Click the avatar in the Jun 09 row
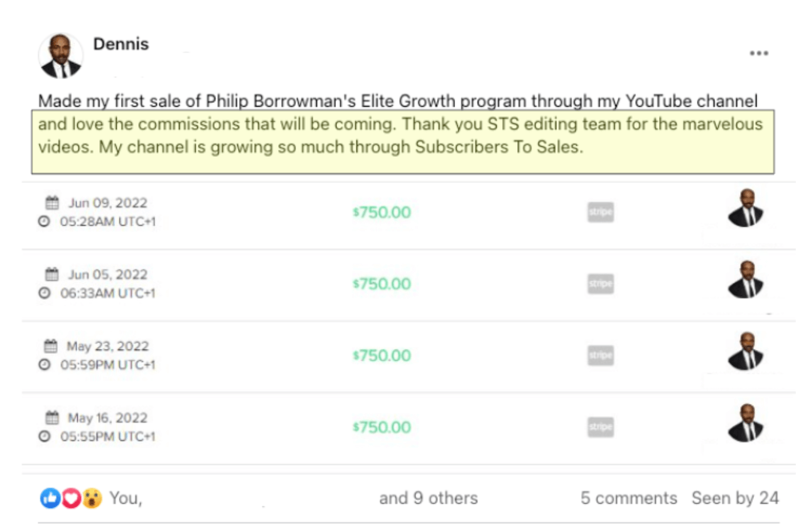The image size is (796, 532). [746, 208]
